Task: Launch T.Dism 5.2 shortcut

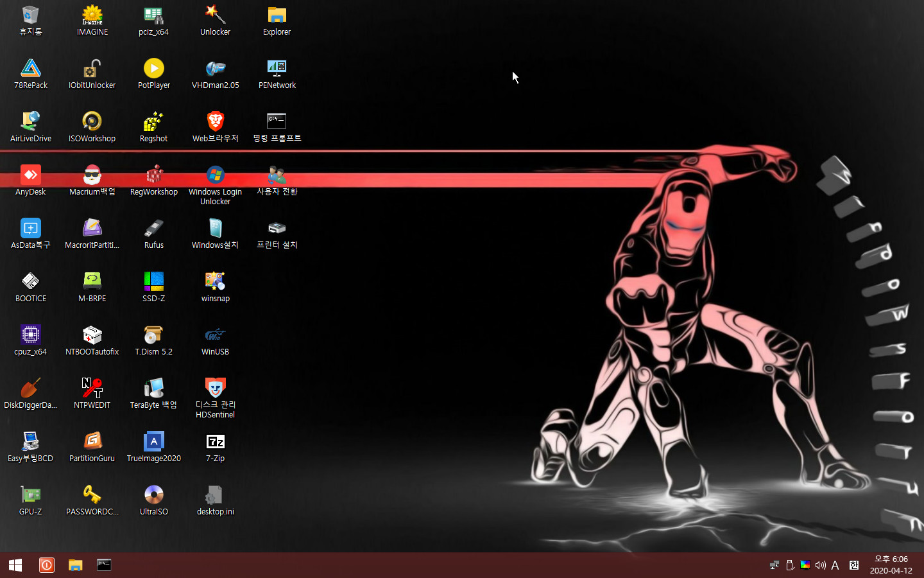Action: (x=154, y=340)
